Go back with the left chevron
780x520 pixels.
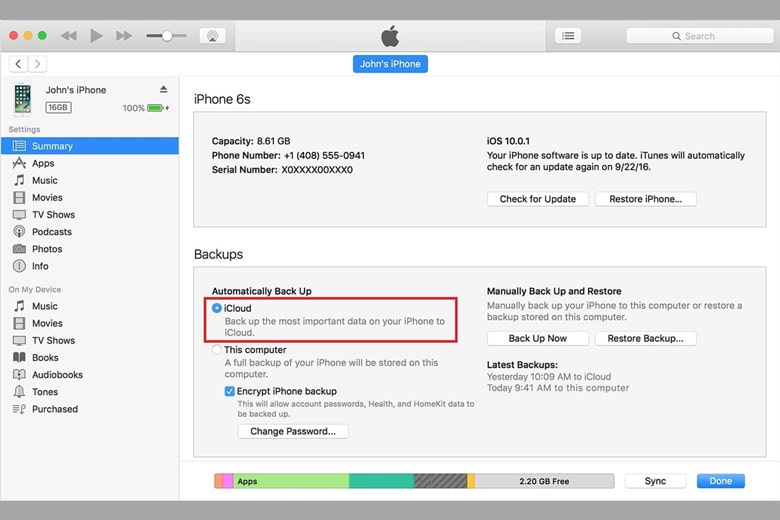18,64
